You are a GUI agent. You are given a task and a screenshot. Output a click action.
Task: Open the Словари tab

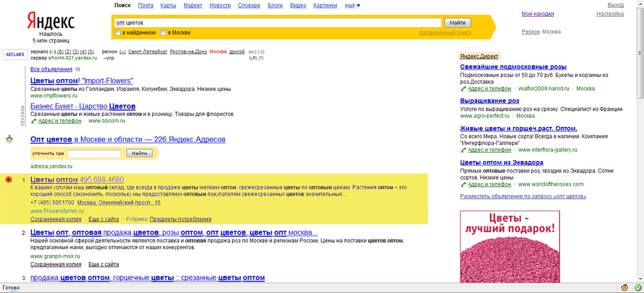tap(249, 6)
